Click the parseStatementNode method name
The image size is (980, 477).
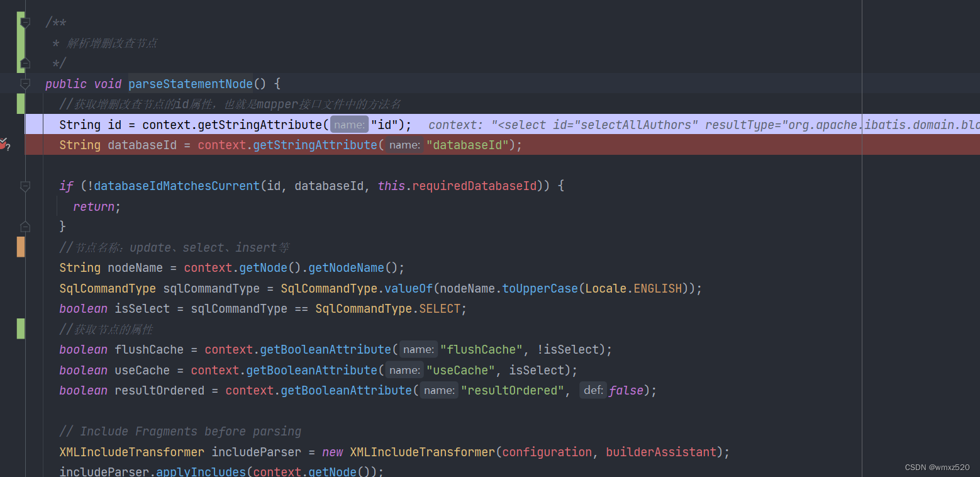(191, 84)
